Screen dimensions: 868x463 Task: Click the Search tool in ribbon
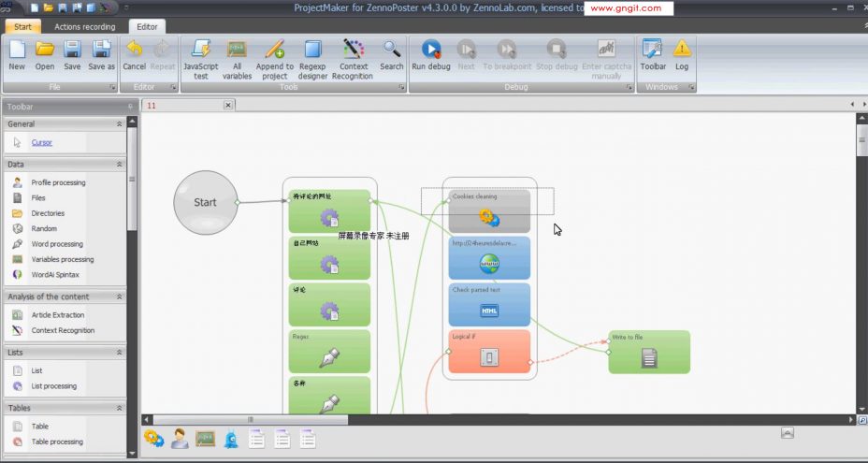[392, 55]
